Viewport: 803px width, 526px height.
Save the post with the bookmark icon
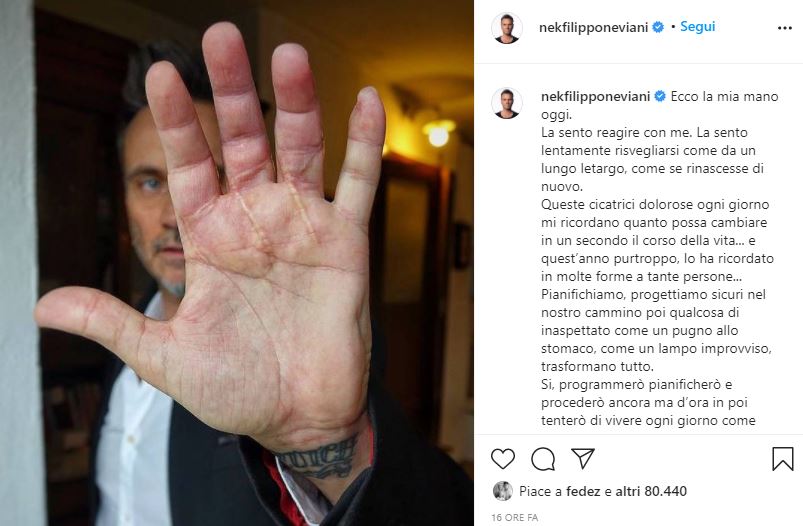coord(783,458)
